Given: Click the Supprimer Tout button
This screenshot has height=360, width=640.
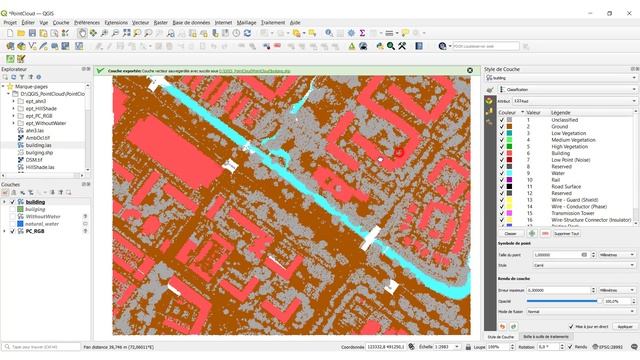Looking at the screenshot, I should (x=567, y=233).
